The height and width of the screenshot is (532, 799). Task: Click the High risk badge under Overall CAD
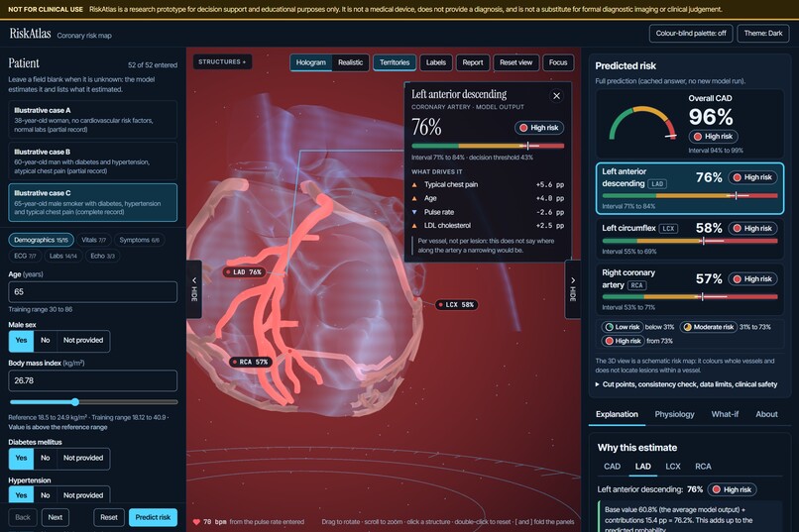pos(714,137)
